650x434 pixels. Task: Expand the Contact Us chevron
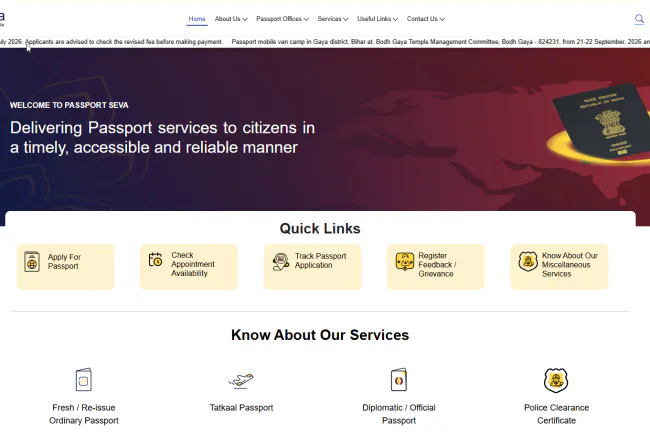click(x=442, y=19)
